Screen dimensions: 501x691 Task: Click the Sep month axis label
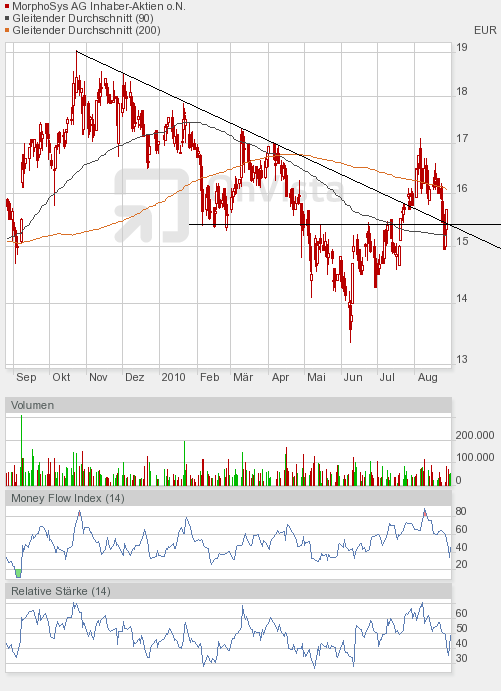(x=26, y=378)
